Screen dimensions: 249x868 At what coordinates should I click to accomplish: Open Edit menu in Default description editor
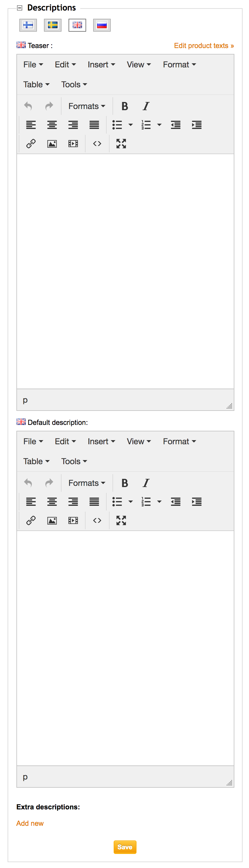[65, 441]
